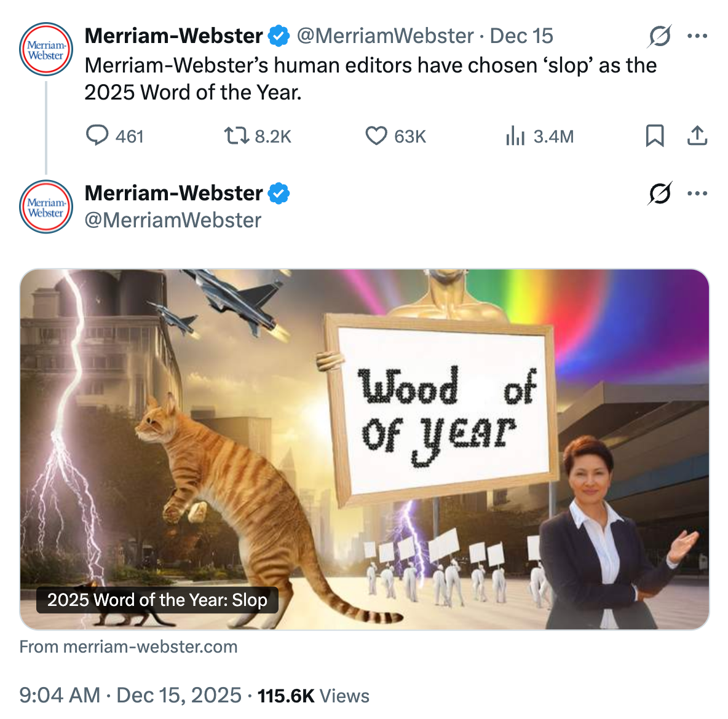Click the reply icon with 461 comments

click(97, 135)
